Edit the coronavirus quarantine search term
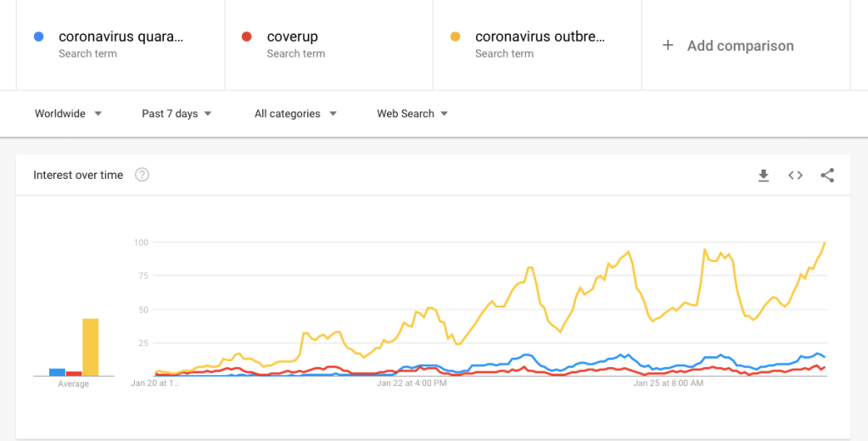 point(120,36)
